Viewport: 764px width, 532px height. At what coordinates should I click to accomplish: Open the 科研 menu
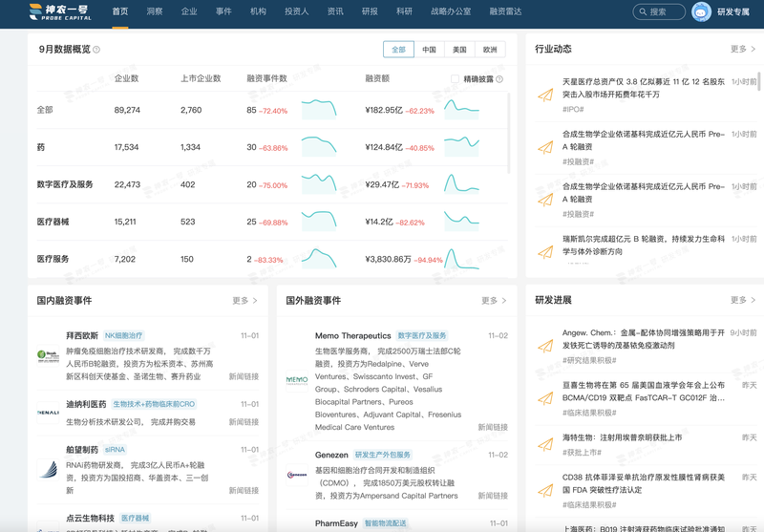click(x=404, y=11)
